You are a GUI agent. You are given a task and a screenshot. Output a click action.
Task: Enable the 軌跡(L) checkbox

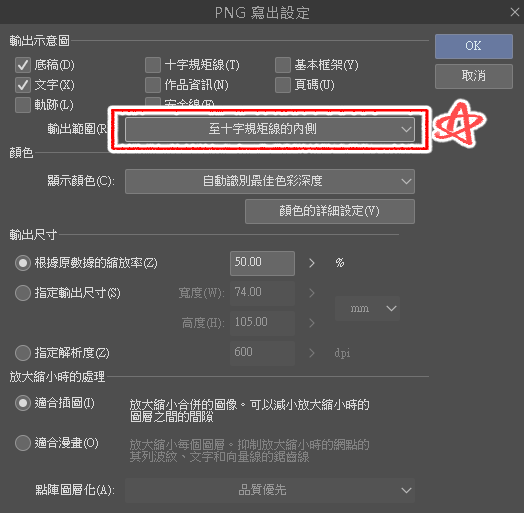(23, 105)
